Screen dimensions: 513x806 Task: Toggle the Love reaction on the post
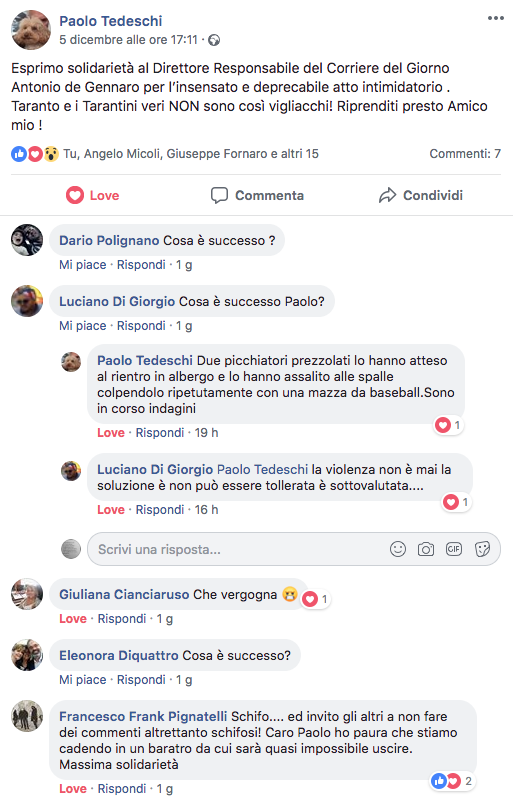[93, 195]
